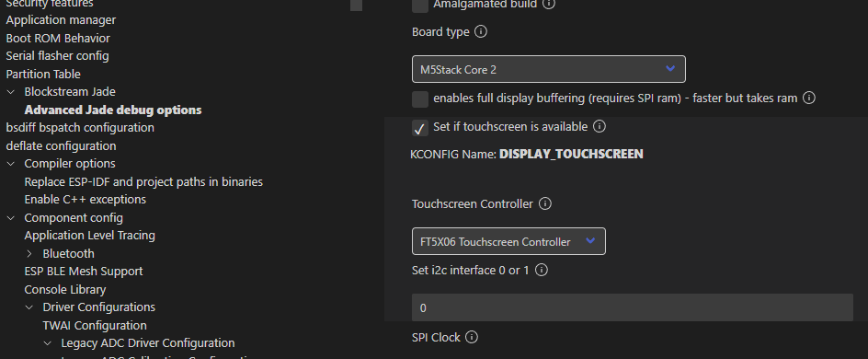Select Advanced Jade debug options

pyautogui.click(x=113, y=110)
